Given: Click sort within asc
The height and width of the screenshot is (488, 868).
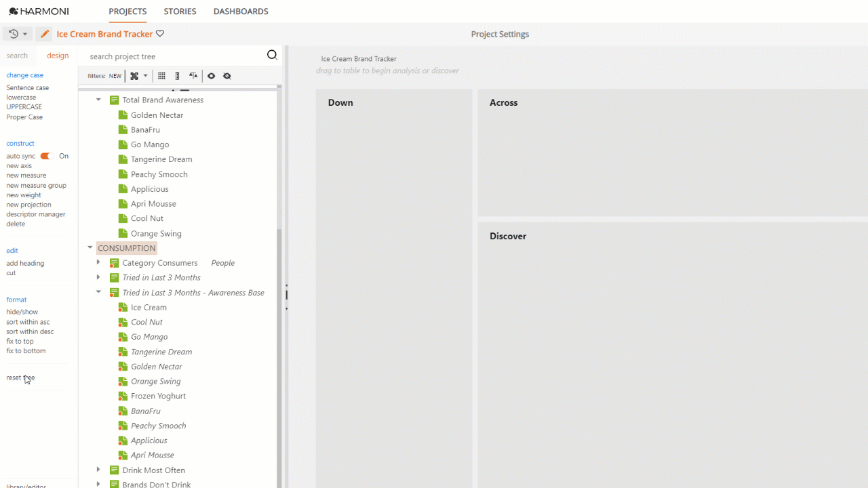Looking at the screenshot, I should point(28,322).
